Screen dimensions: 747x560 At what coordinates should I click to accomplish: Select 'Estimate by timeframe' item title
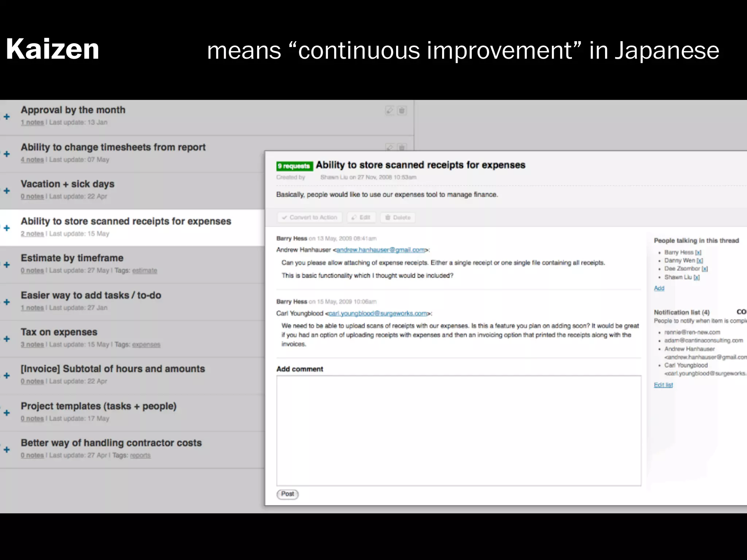pyautogui.click(x=72, y=258)
